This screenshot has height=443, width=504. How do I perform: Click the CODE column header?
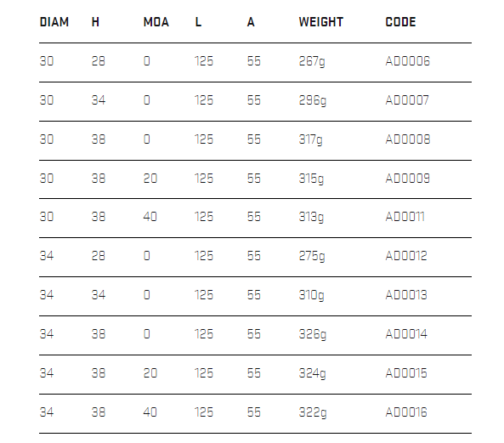[x=400, y=22]
